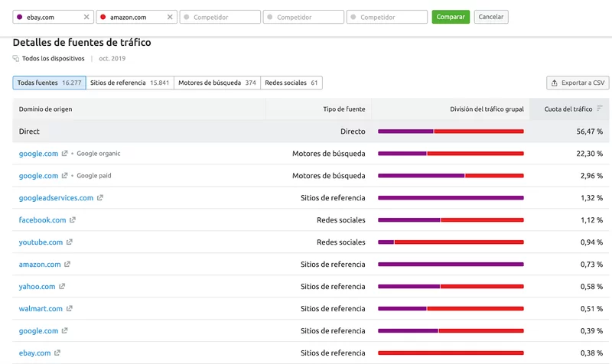Image resolution: width=612 pixels, height=364 pixels.
Task: Switch to Motores de búsqueda tab
Action: (x=217, y=83)
